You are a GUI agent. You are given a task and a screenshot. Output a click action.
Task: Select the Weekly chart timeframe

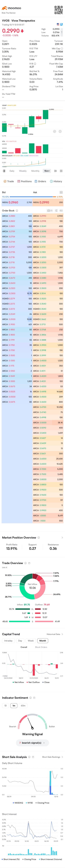coord(23,171)
